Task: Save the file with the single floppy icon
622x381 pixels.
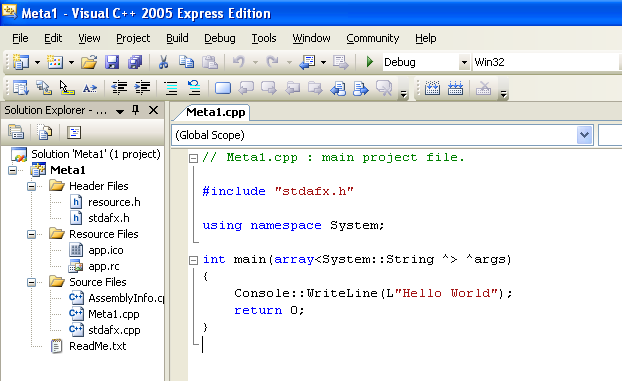Action: click(112, 62)
